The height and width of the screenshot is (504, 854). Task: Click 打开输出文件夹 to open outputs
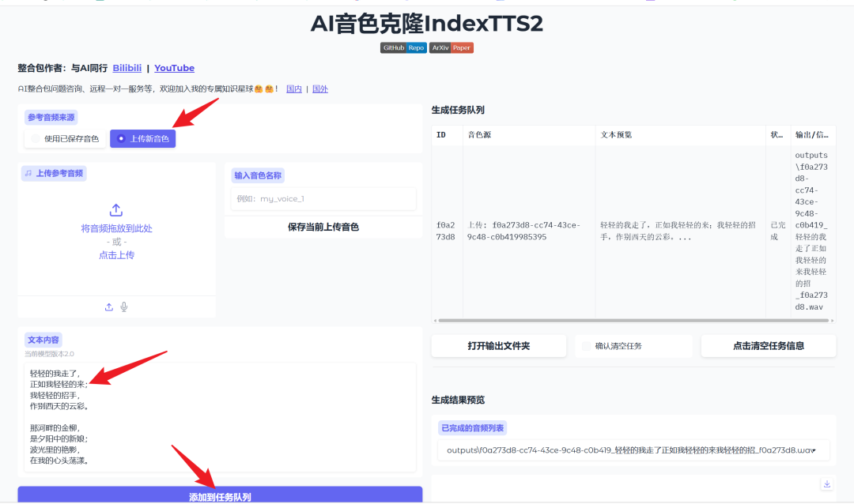point(498,346)
